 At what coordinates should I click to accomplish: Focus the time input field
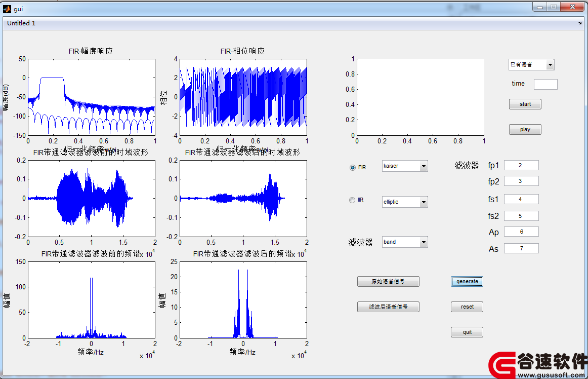point(545,84)
